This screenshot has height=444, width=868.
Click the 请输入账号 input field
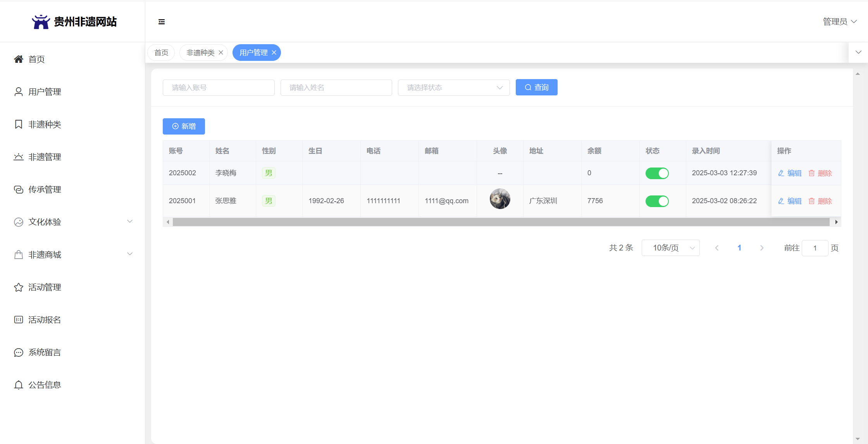point(219,88)
